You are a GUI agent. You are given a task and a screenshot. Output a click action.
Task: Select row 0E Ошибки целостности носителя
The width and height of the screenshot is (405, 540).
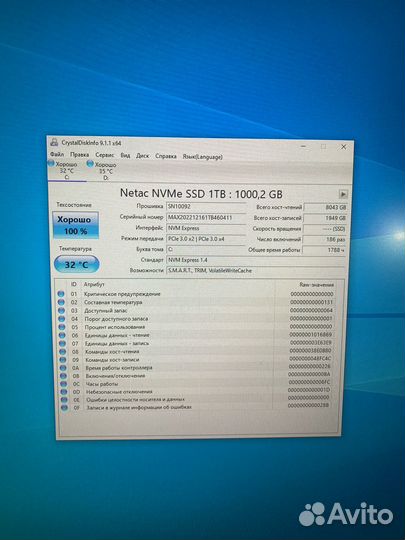coord(196,399)
